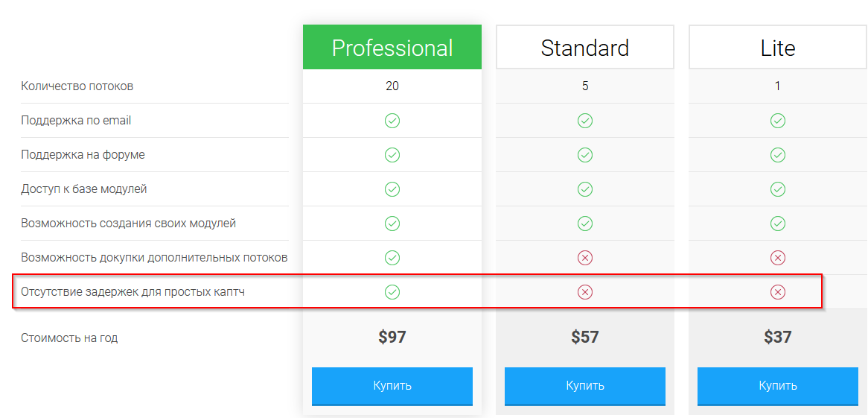Screen dimensions: 868x418
Task: Click the Standard no-delay captcha red cross
Action: 584,291
